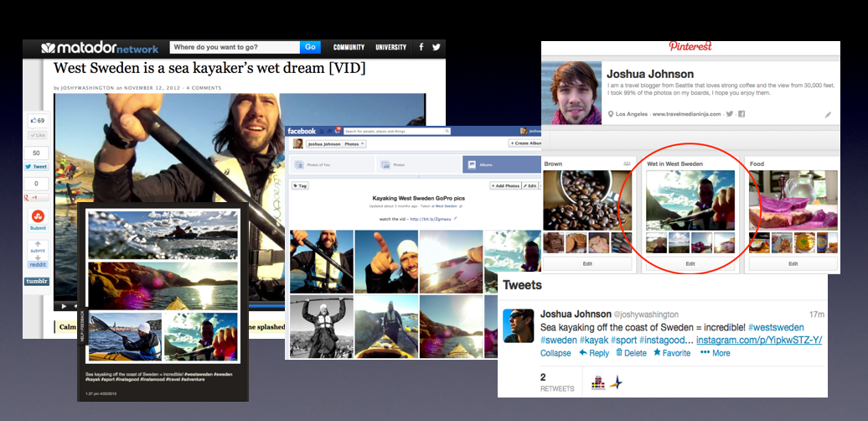Click the Joshua Johnson button on Facebook
Screen dimensions: 868x421
[x=323, y=143]
